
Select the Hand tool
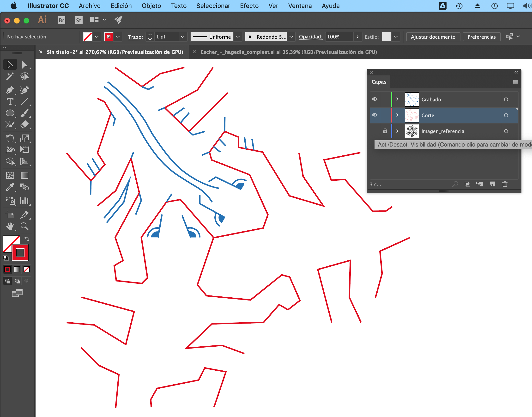coord(10,227)
